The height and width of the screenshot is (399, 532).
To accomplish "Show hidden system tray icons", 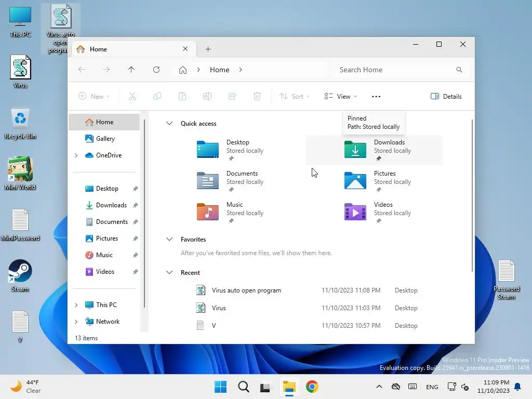I will [379, 387].
